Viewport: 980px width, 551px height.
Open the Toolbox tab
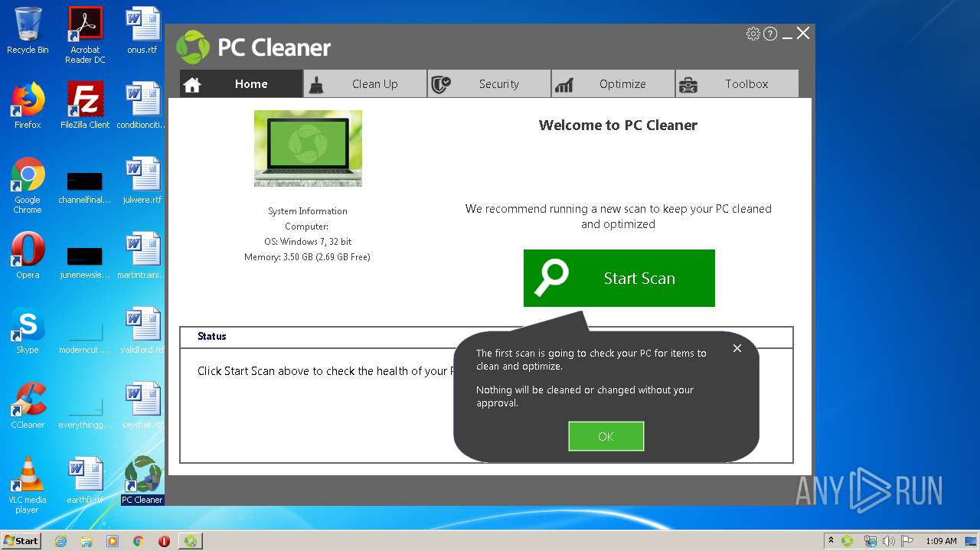point(737,84)
